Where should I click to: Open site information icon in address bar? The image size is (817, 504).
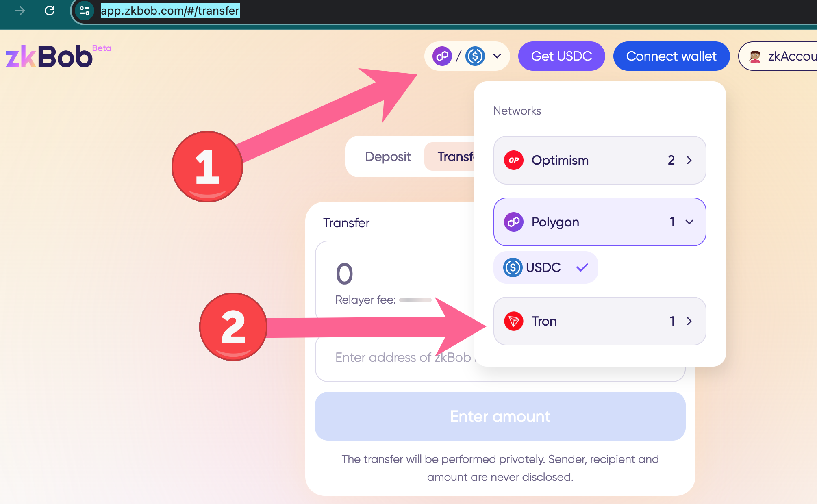tap(85, 11)
